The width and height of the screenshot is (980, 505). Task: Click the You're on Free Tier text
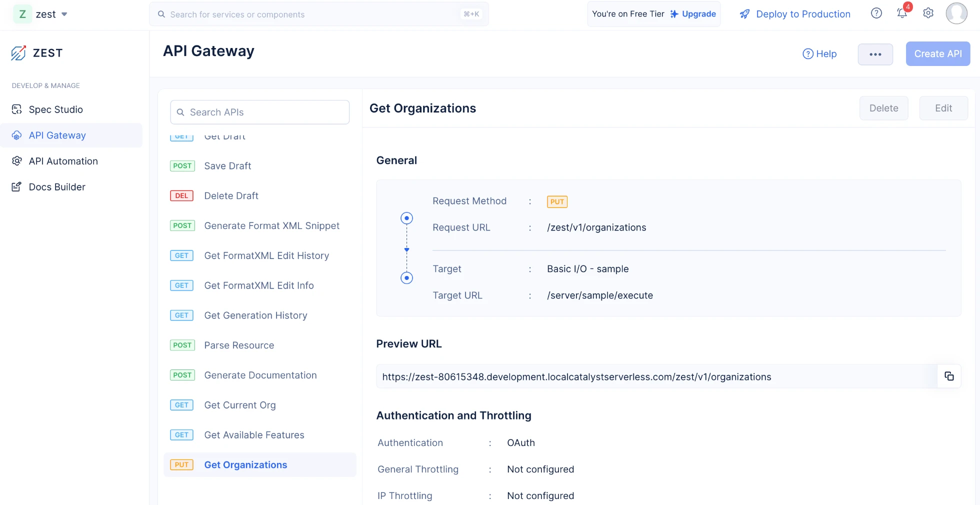pos(628,14)
